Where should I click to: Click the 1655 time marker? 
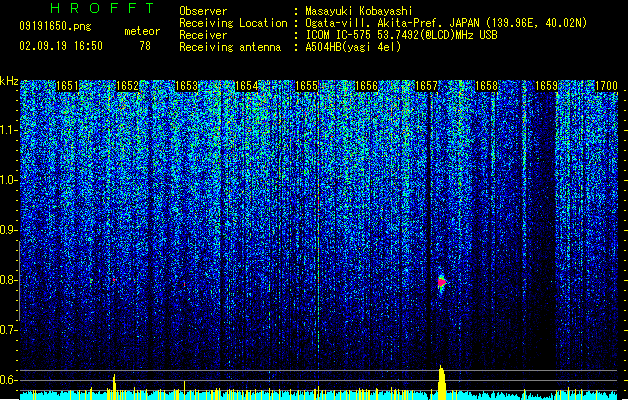click(x=306, y=86)
